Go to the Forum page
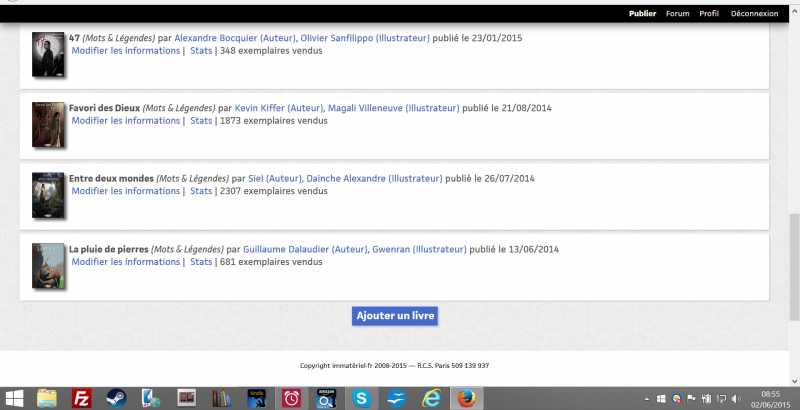Screen dimensions: 800x410 (677, 14)
